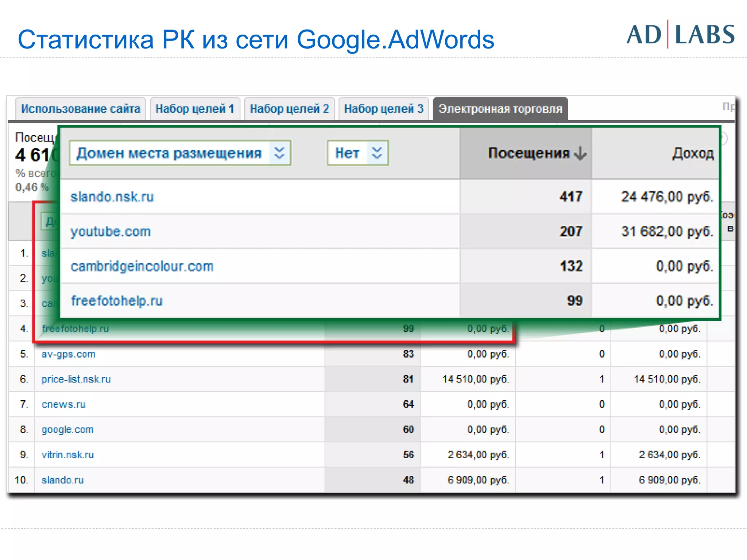
Task: Select the 132 visits cell
Action: click(x=526, y=266)
